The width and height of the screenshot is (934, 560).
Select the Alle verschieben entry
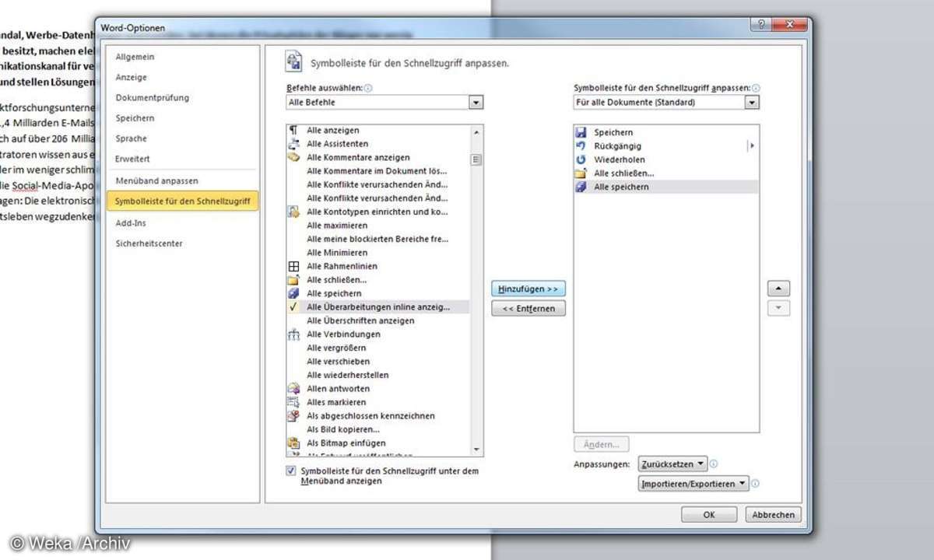click(x=377, y=362)
